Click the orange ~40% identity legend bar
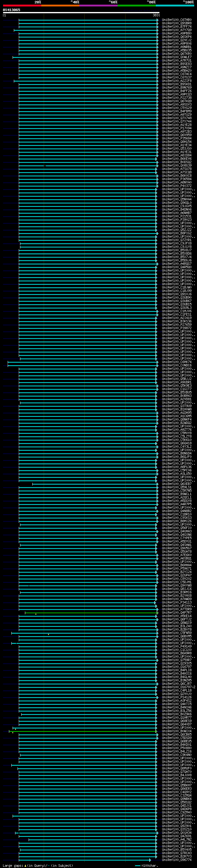Viewport: 197px width, 868px height. coord(60,6)
